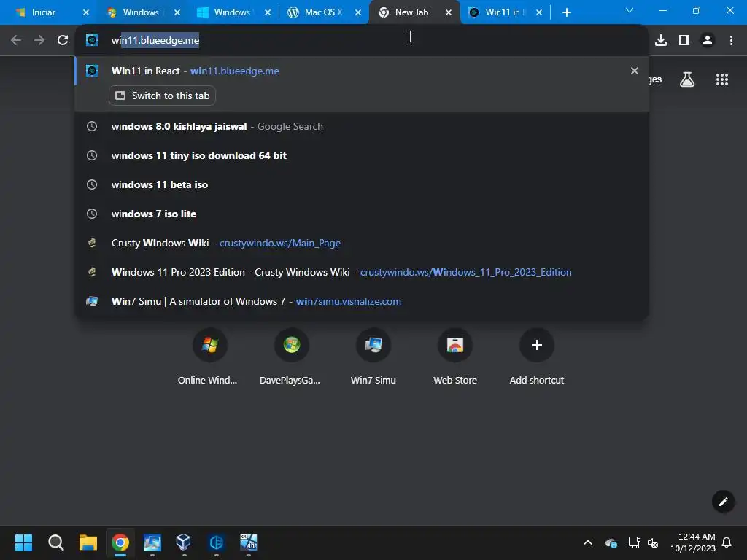Reload the page with the refresh icon
This screenshot has width=747, height=560.
click(x=63, y=41)
